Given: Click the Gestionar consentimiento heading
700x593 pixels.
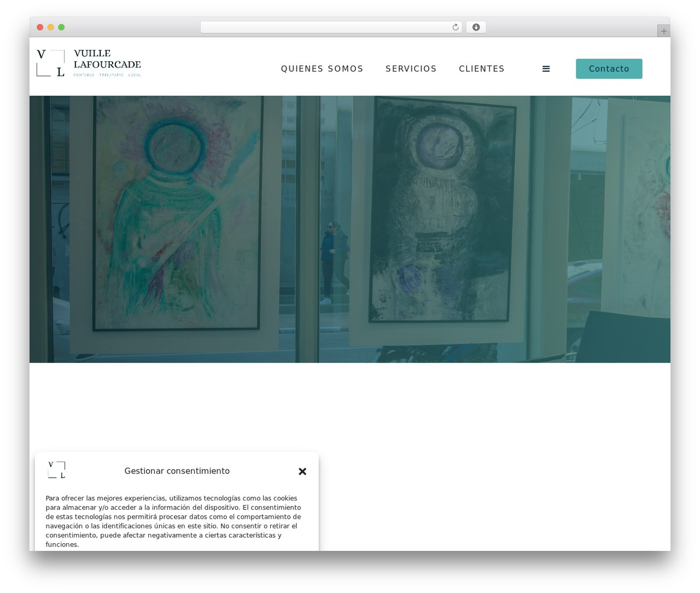Looking at the screenshot, I should click(177, 471).
